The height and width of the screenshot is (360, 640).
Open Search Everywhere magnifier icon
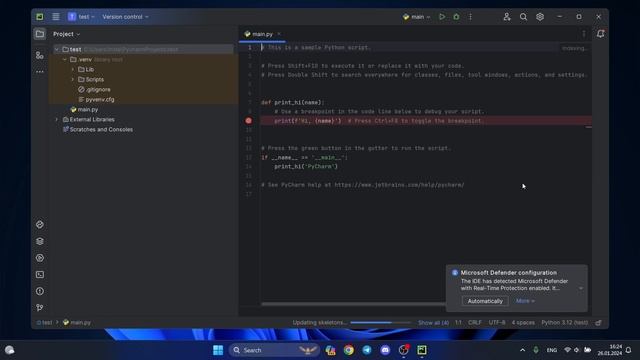523,17
